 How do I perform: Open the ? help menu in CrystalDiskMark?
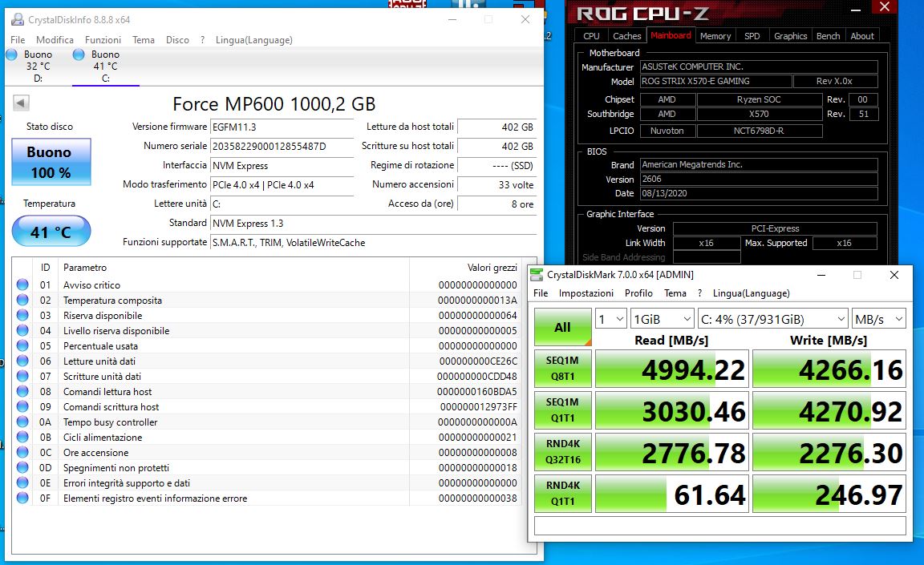point(699,293)
